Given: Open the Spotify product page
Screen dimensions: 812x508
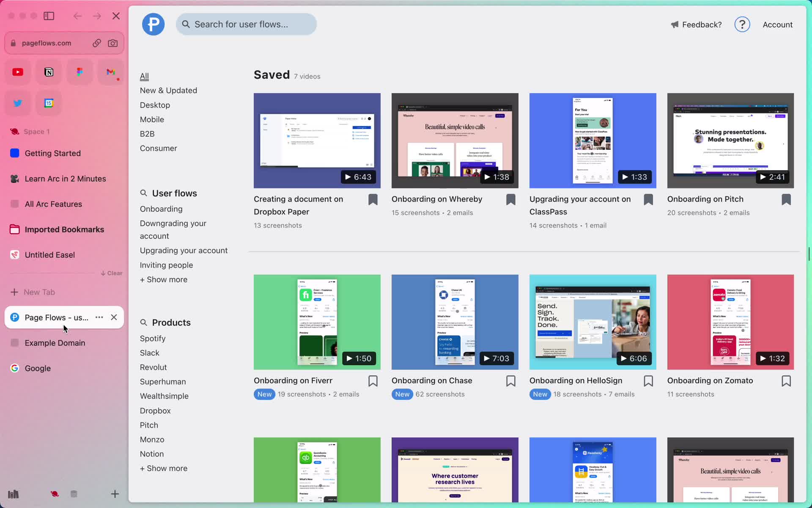Looking at the screenshot, I should click(x=153, y=338).
